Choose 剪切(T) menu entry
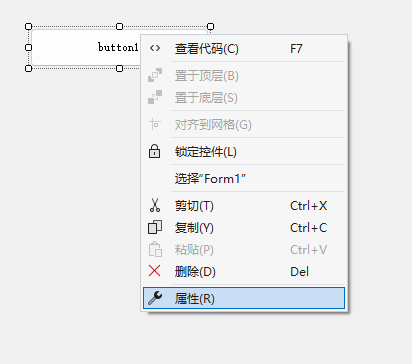 [x=244, y=206]
